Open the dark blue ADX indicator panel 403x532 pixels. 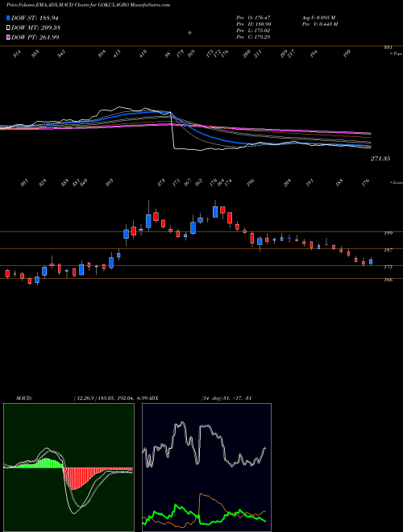[x=206, y=468]
